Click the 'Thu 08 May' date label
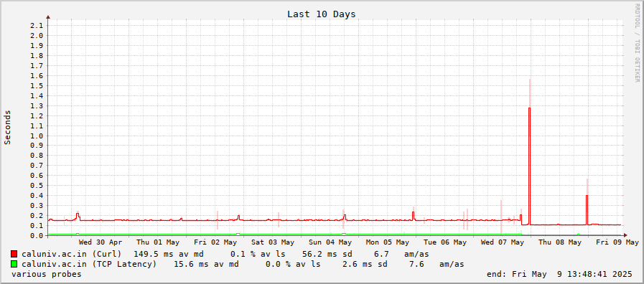Screen dimensions: 644x284 tap(560, 242)
